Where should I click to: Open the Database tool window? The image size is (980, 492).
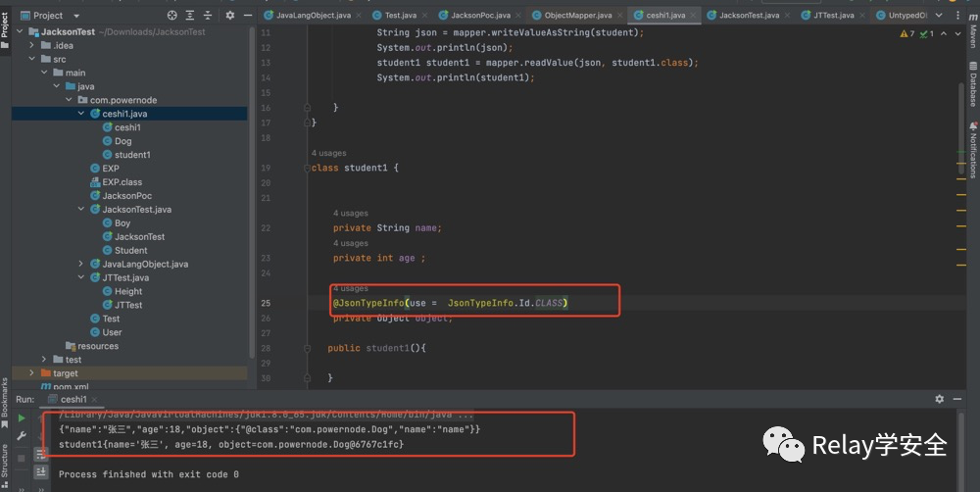pos(973,84)
